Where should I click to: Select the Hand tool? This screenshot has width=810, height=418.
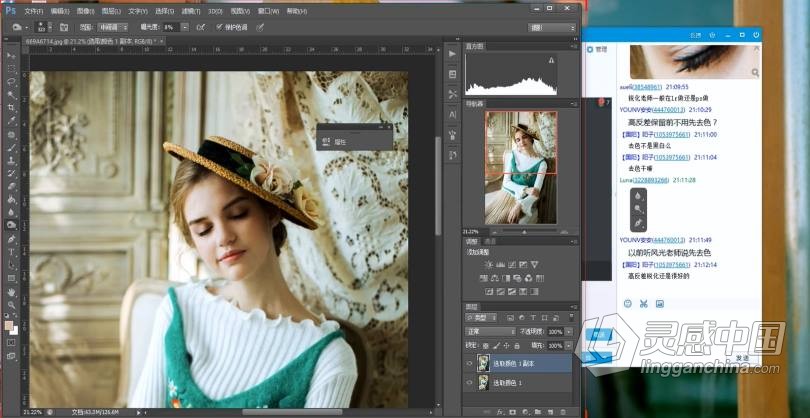[x=11, y=292]
